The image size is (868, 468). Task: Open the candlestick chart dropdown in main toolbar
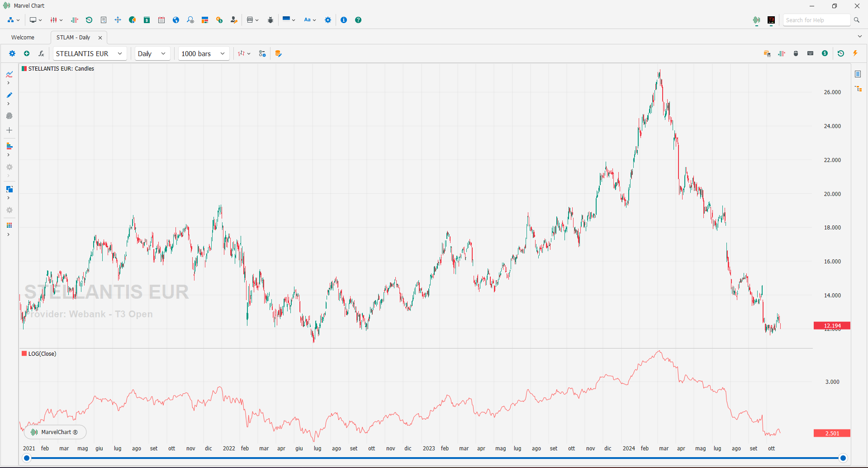coord(57,20)
